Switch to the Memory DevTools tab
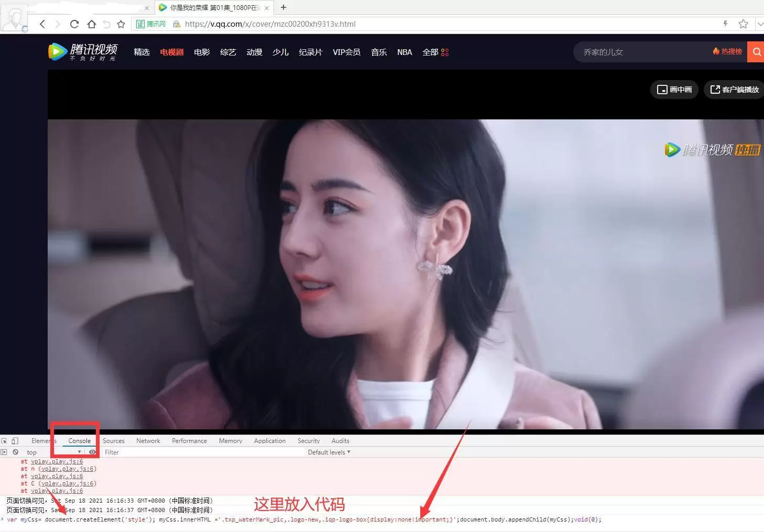Screen dimensions: 764x532 pyautogui.click(x=231, y=441)
